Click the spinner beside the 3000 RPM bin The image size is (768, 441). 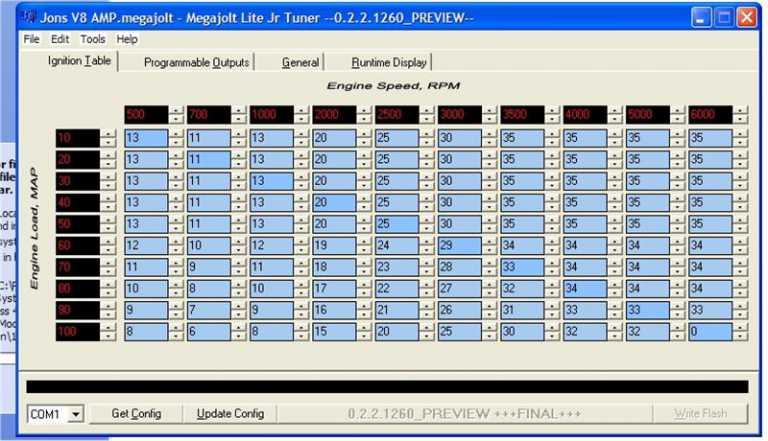tap(490, 115)
